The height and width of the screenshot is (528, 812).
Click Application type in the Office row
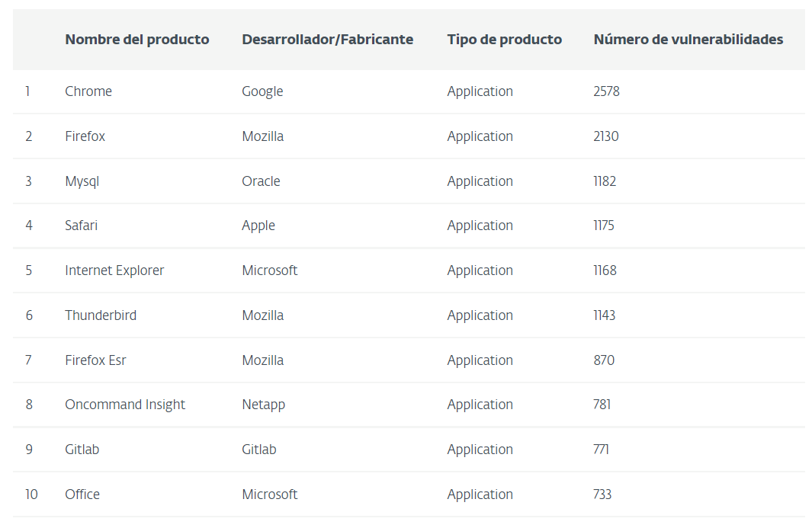click(480, 495)
